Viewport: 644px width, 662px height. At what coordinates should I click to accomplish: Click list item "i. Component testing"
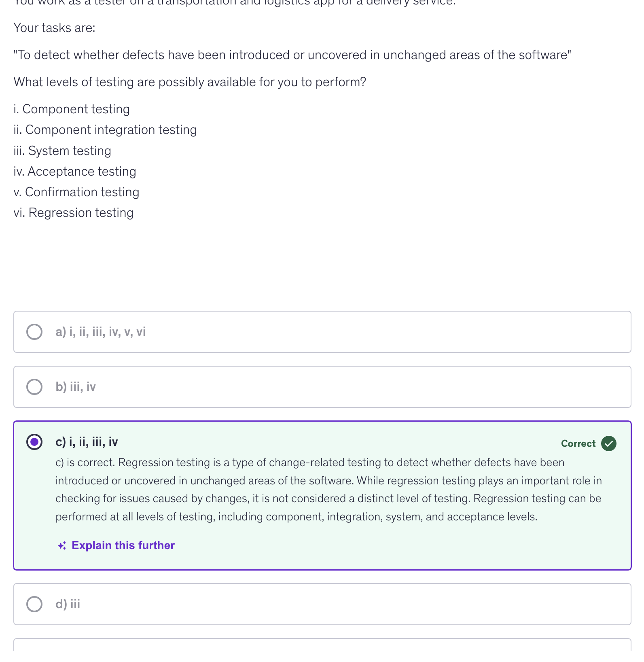72,109
